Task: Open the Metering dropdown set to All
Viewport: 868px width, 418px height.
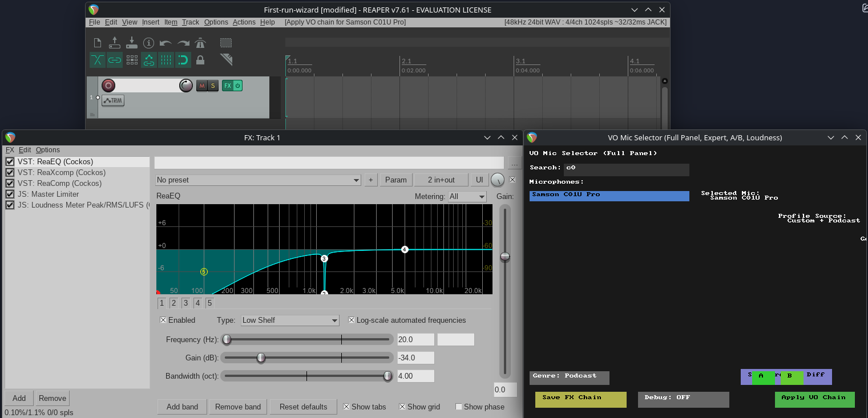Action: tap(467, 197)
